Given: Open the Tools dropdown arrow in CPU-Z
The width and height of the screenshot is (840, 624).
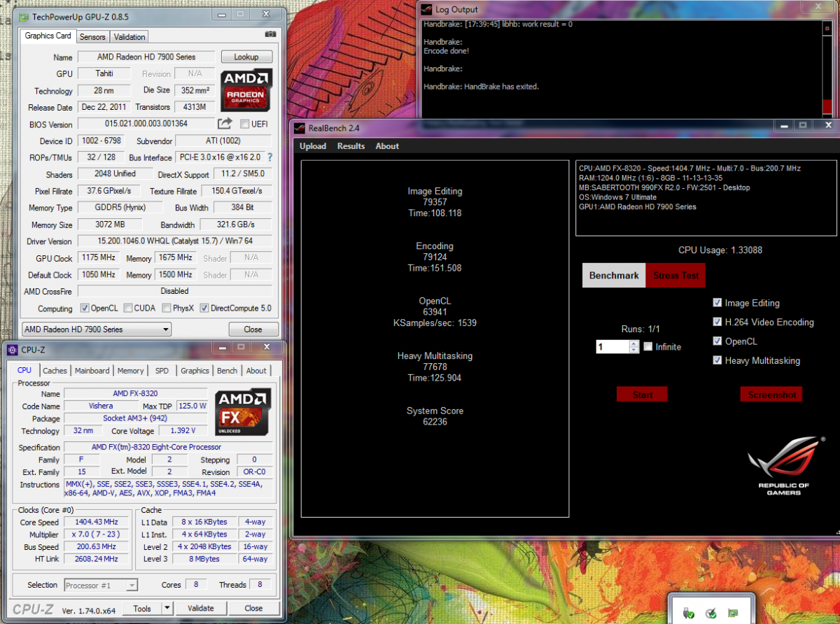Looking at the screenshot, I should click(167, 608).
